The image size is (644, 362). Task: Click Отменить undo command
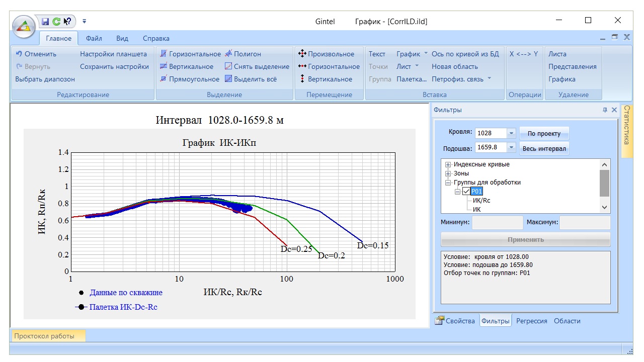pyautogui.click(x=36, y=54)
